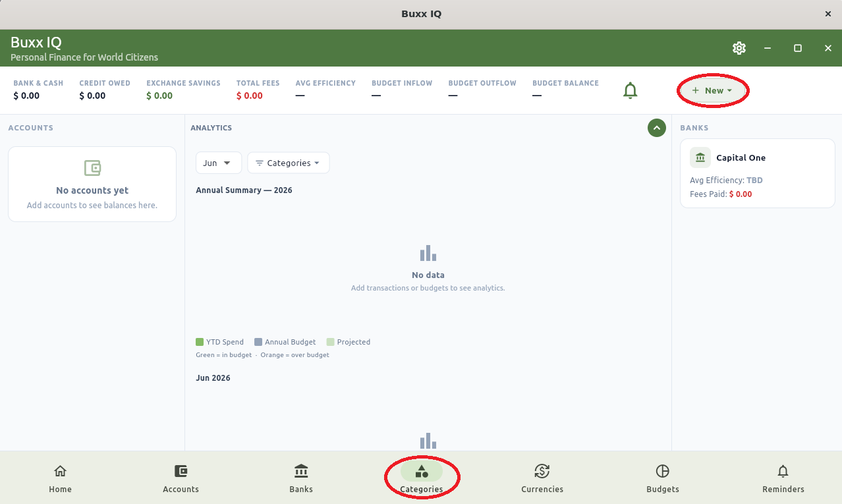Screen dimensions: 842x504
Task: Switch to the Categories tab
Action: click(422, 478)
